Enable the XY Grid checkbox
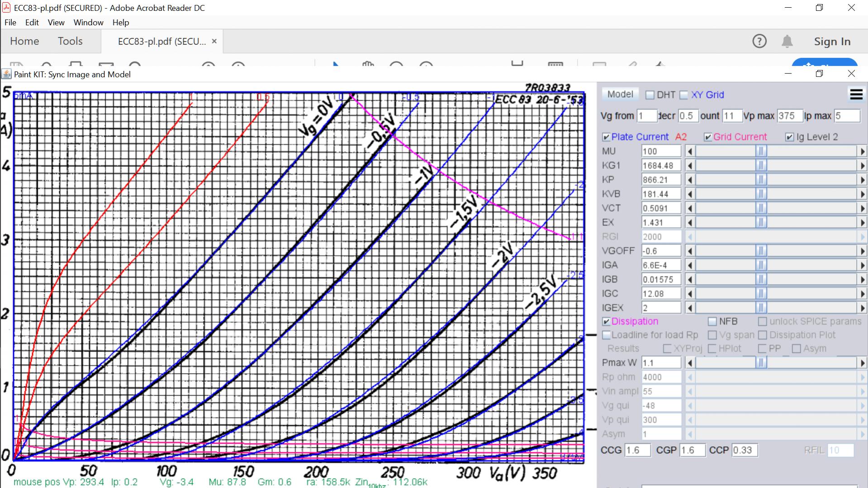This screenshot has height=488, width=868. [x=684, y=95]
